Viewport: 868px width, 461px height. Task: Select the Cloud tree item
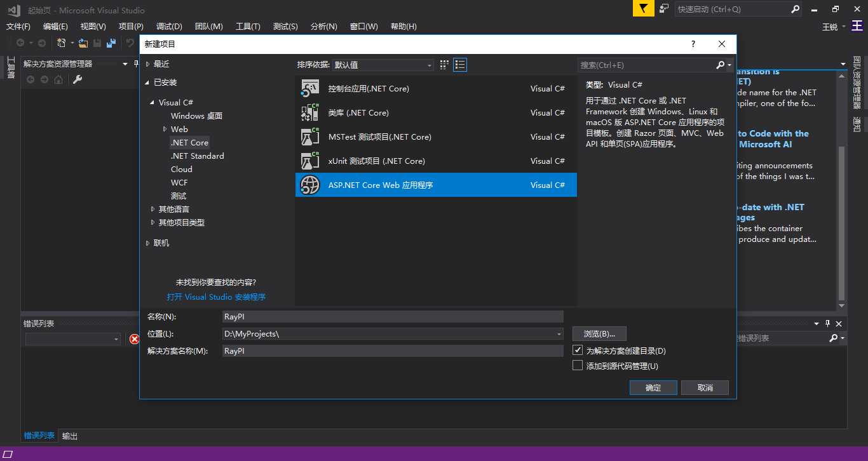(181, 169)
